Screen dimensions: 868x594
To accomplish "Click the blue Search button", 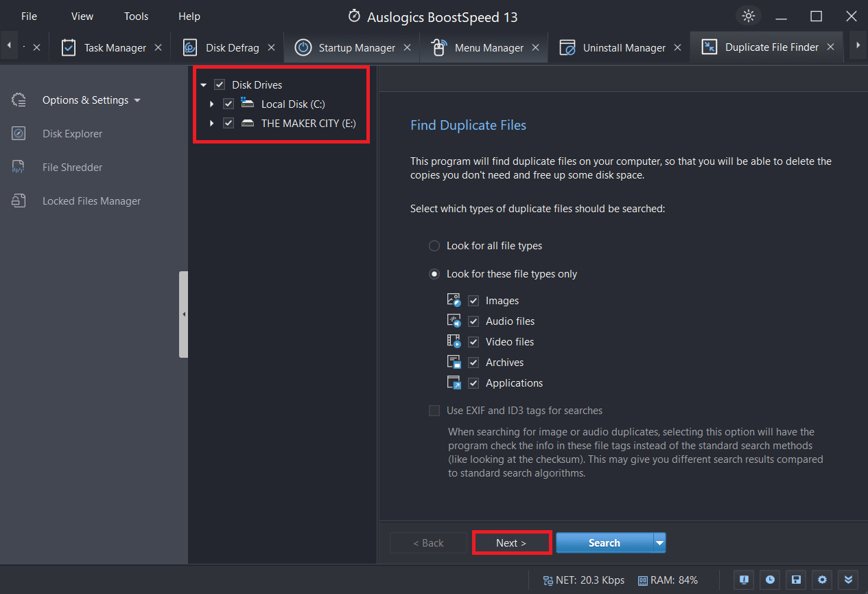I will [604, 542].
